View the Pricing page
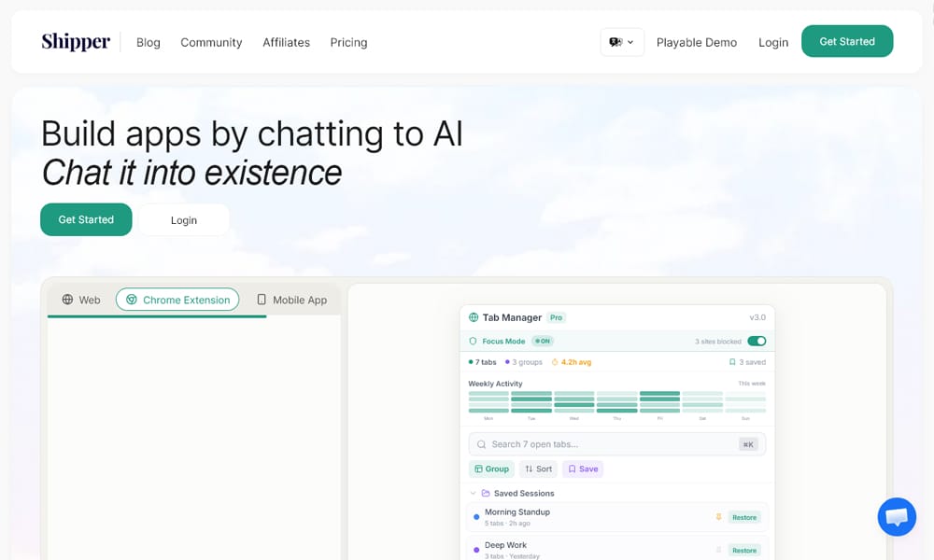 [x=349, y=42]
